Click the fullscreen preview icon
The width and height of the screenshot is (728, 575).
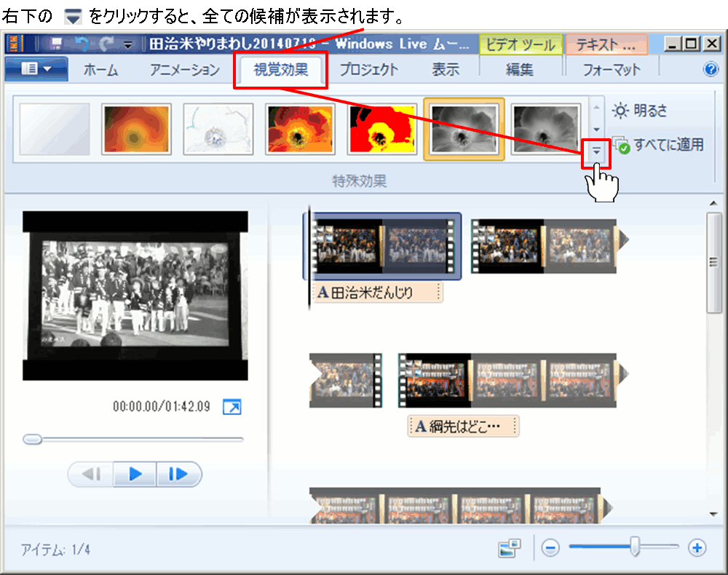[x=232, y=407]
